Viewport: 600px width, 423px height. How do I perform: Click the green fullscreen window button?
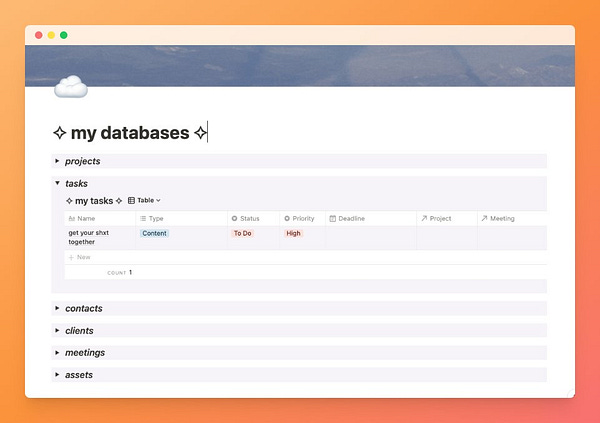64,35
